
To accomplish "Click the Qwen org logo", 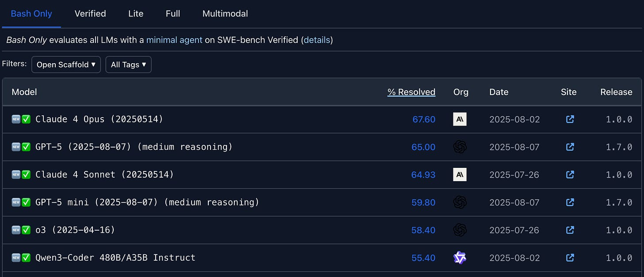I will click(460, 258).
